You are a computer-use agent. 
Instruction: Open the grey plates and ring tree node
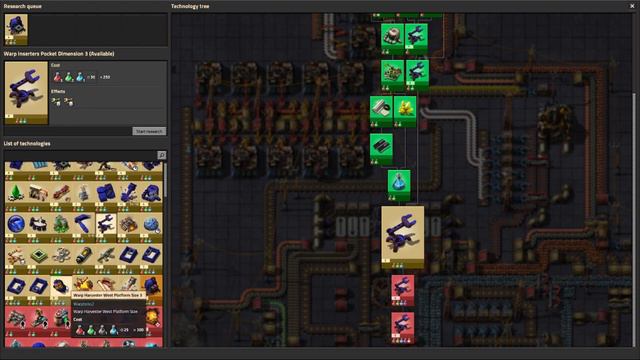click(x=381, y=112)
